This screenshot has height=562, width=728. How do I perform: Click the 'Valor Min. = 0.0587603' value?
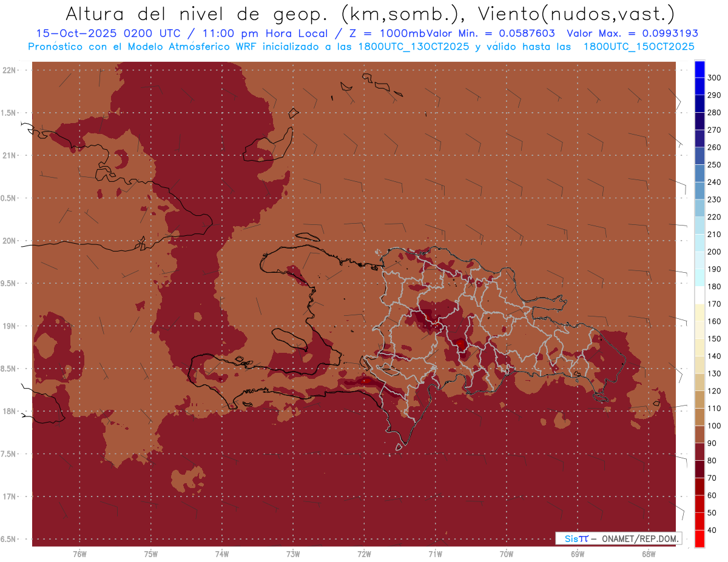point(491,34)
